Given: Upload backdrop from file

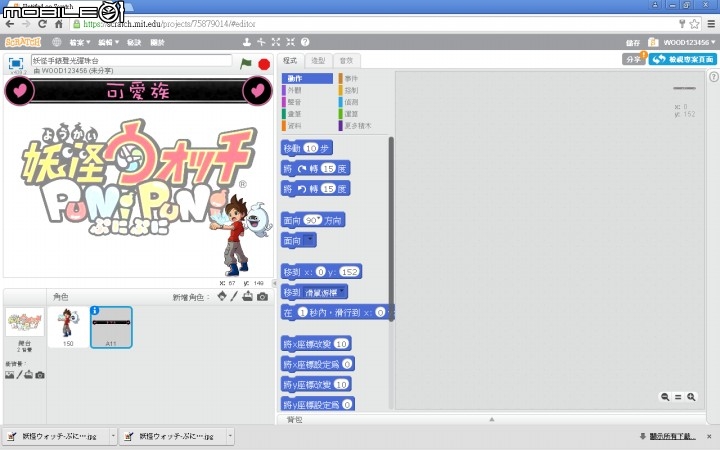Looking at the screenshot, I should 28,375.
